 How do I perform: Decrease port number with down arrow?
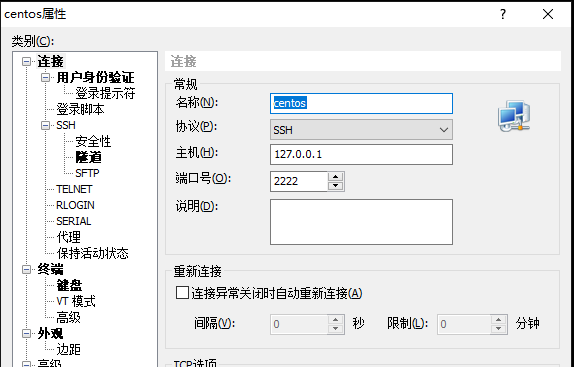point(335,186)
